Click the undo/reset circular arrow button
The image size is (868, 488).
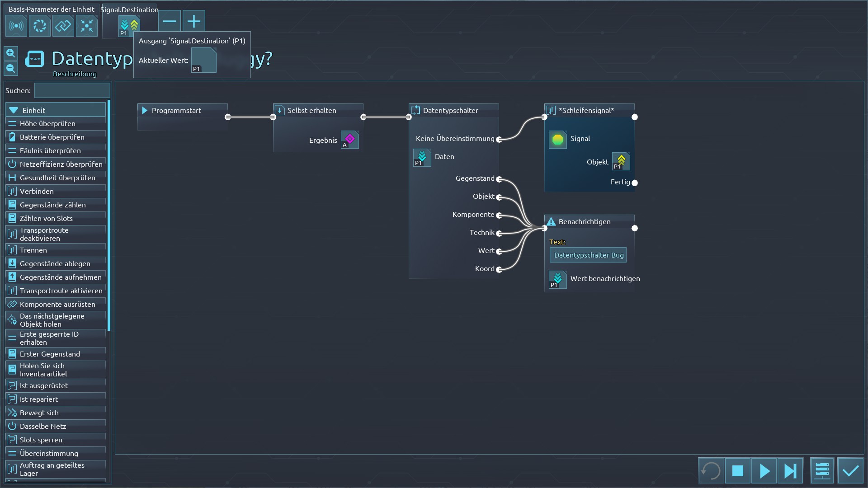tap(711, 471)
